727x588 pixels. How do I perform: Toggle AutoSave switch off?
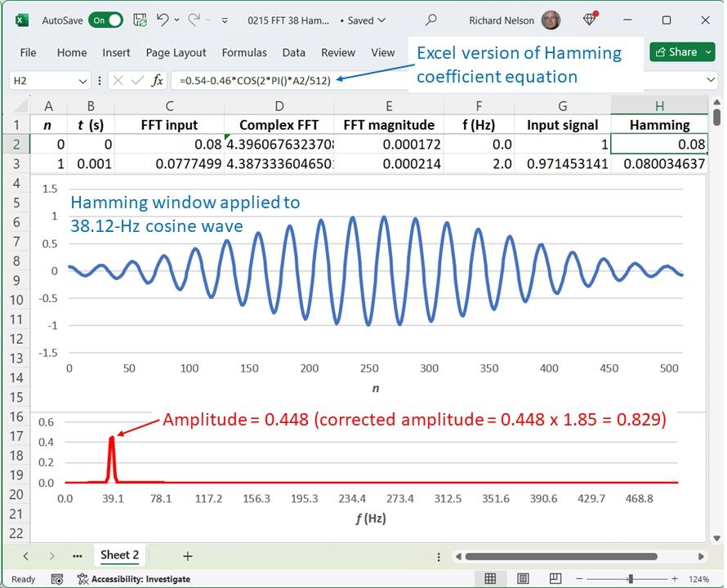(106, 20)
